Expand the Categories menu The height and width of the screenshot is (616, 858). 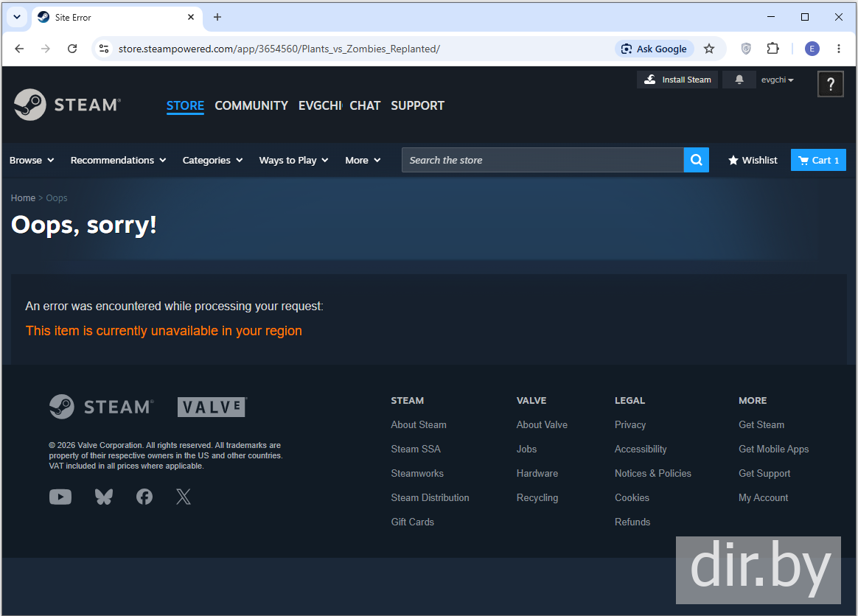click(212, 161)
